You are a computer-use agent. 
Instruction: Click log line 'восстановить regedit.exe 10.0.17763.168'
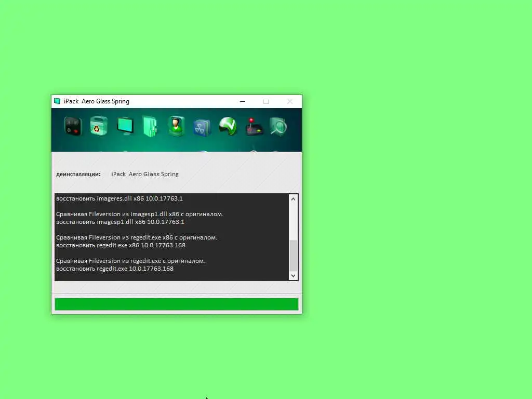(115, 269)
